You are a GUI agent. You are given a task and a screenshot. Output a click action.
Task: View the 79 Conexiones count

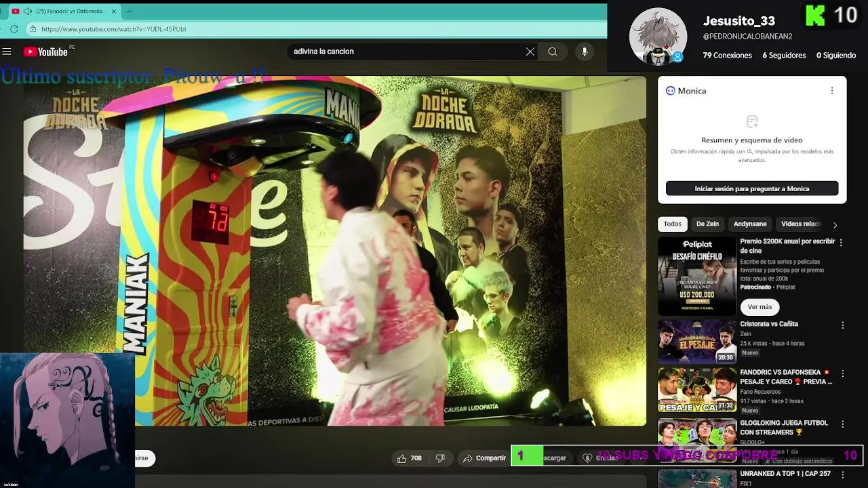pyautogui.click(x=727, y=56)
